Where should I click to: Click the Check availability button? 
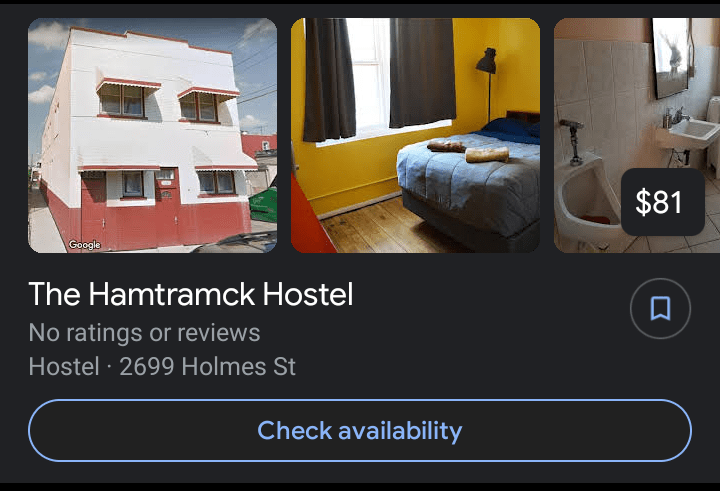click(360, 430)
